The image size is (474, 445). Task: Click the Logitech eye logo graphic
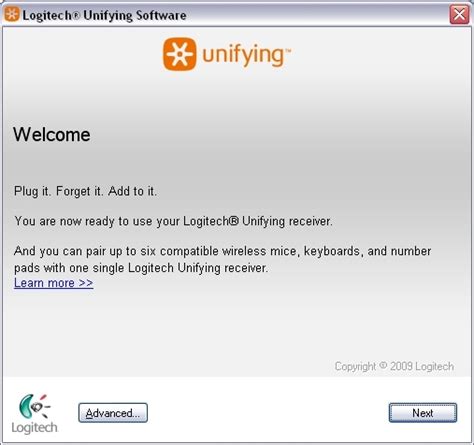pos(34,406)
